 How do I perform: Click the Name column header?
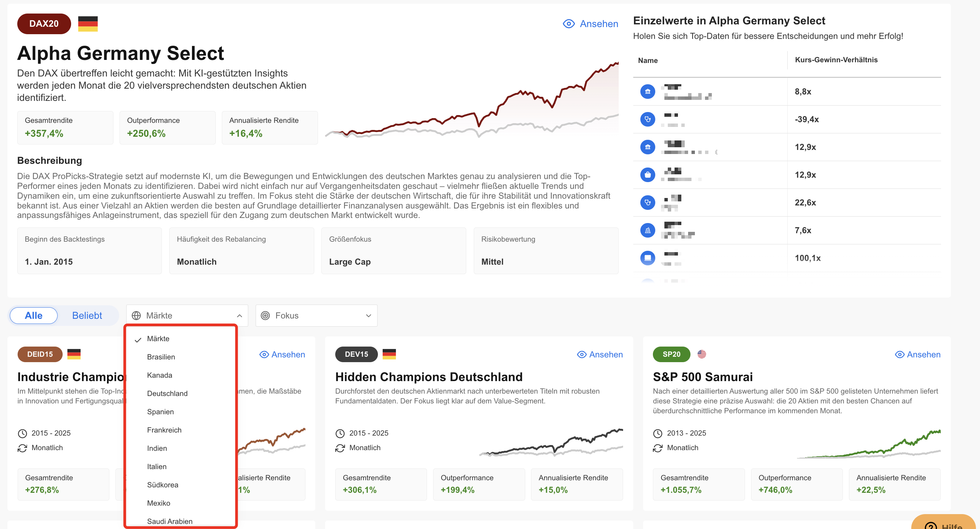(647, 61)
